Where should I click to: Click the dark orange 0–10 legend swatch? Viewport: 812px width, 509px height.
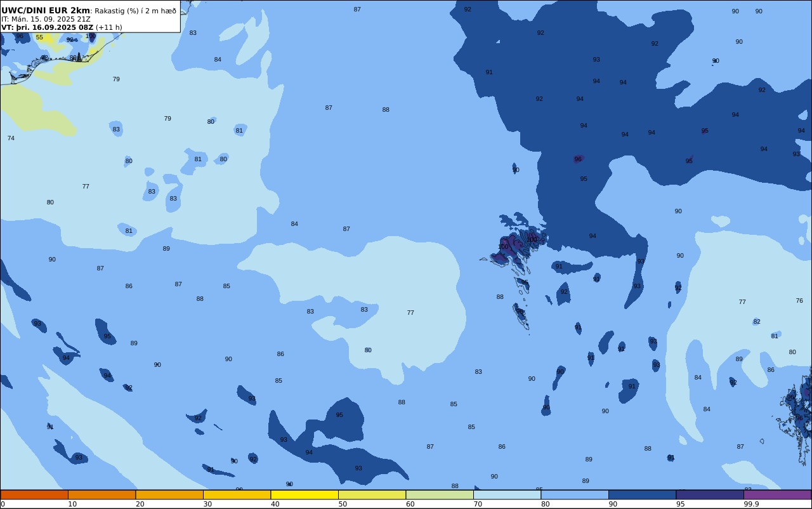pyautogui.click(x=34, y=494)
